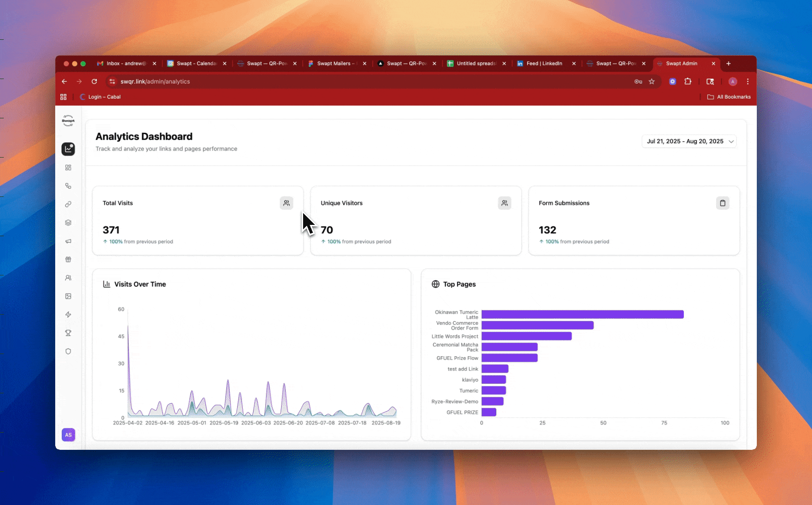The image size is (812, 505).
Task: Click the gift box icon in sidebar
Action: click(x=68, y=260)
